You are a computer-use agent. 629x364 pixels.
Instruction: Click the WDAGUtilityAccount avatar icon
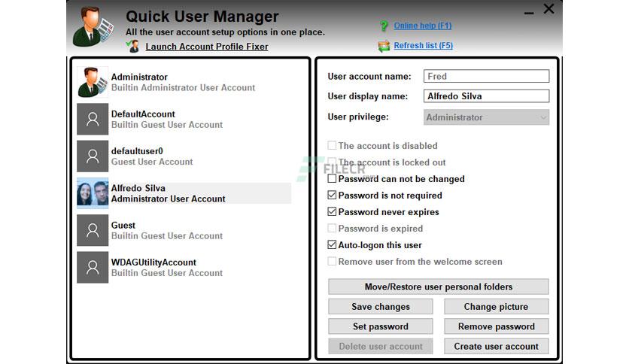click(x=93, y=268)
